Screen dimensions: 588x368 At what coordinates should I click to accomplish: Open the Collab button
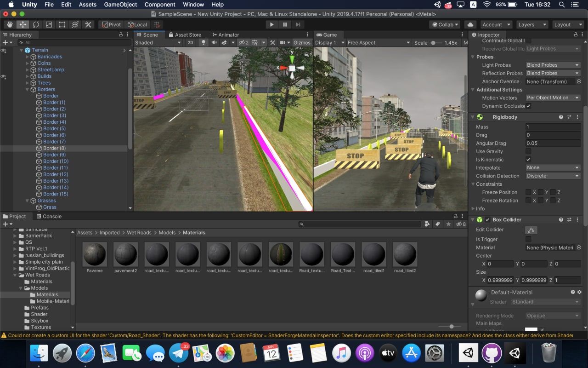point(445,24)
